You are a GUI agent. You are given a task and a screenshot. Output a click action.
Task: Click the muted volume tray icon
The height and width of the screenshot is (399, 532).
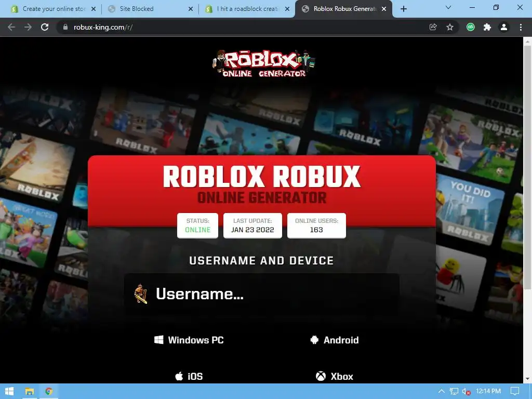pyautogui.click(x=467, y=391)
